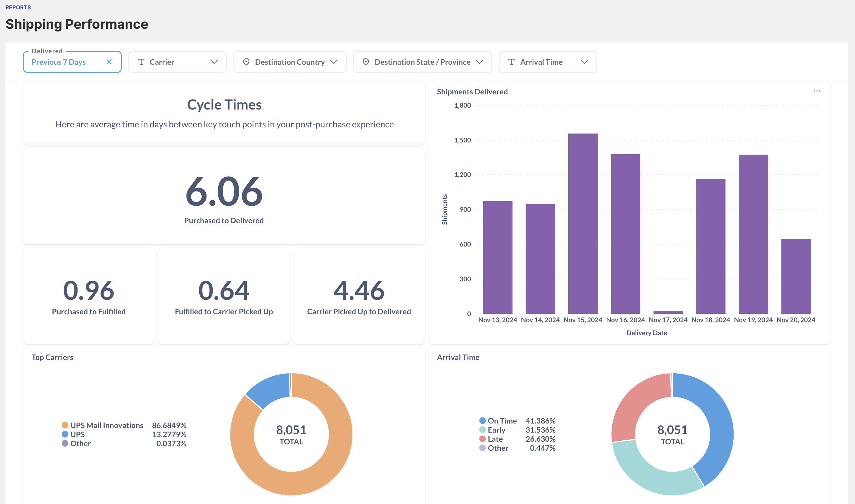Image resolution: width=855 pixels, height=504 pixels.
Task: Open the Shipments Delivered ellipsis options menu
Action: pyautogui.click(x=817, y=91)
